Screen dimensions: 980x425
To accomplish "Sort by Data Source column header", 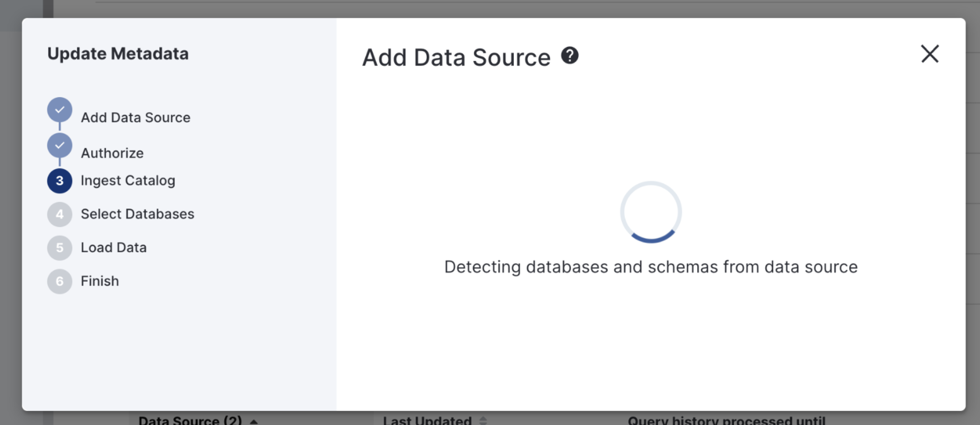I will (190, 420).
